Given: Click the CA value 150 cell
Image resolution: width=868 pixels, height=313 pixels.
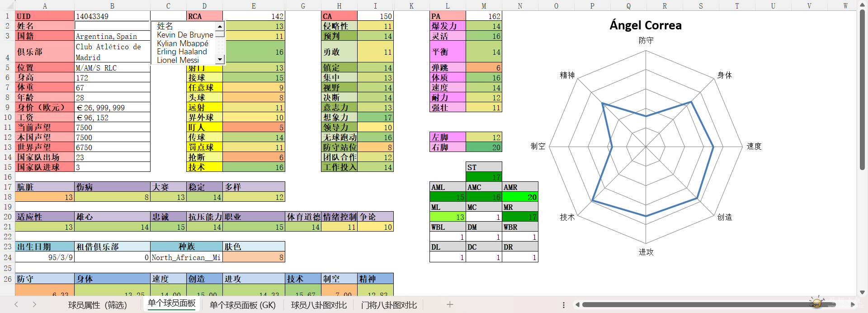Looking at the screenshot, I should (375, 16).
